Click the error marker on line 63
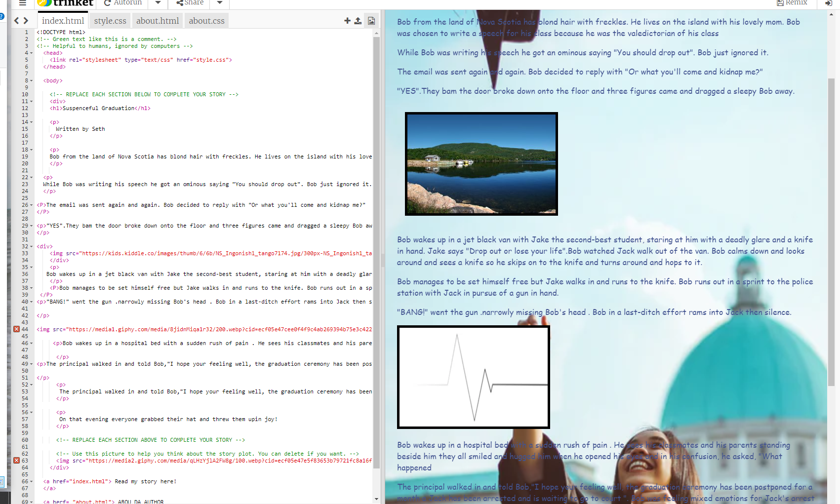840x504 pixels. 16,461
